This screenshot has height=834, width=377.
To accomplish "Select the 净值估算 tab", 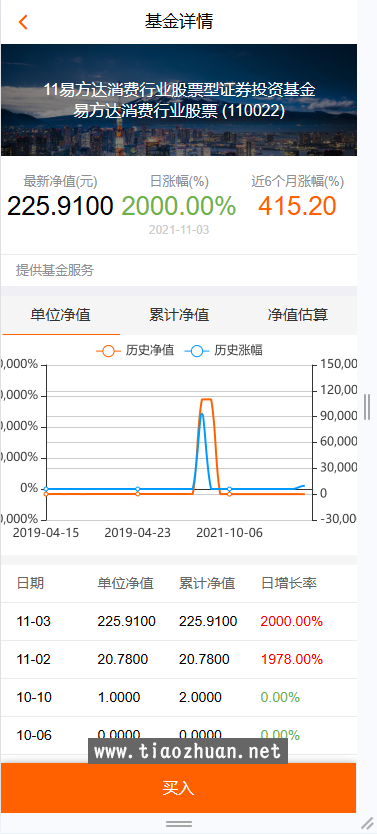I will [297, 315].
